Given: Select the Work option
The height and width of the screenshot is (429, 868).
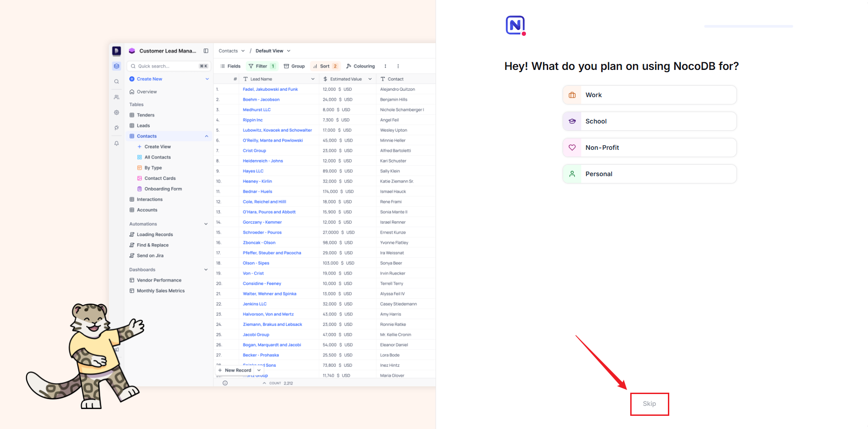Looking at the screenshot, I should click(x=649, y=95).
